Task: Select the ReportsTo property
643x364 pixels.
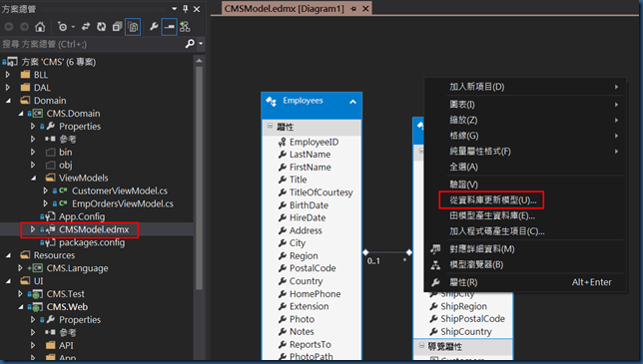Action: coord(310,344)
